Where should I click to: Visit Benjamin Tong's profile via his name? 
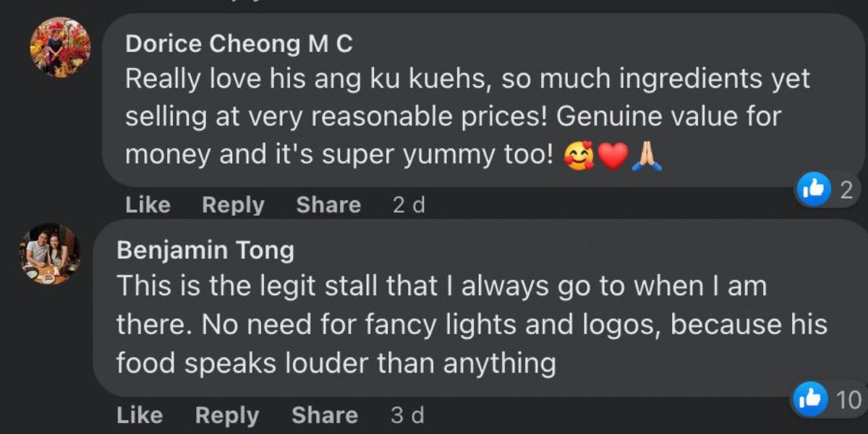click(205, 250)
